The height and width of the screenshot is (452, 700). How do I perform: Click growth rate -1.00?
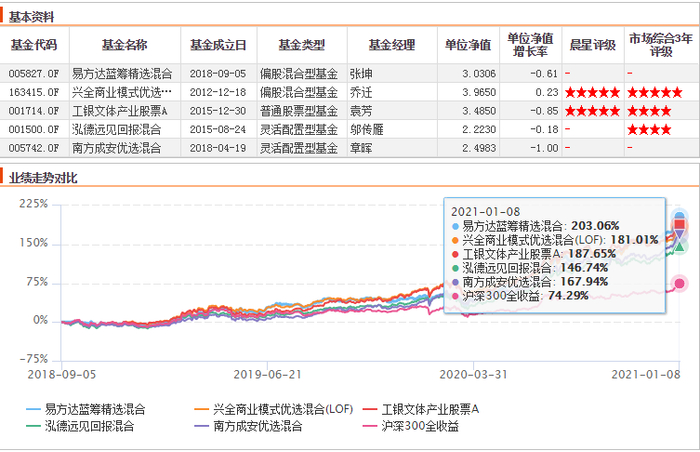544,148
